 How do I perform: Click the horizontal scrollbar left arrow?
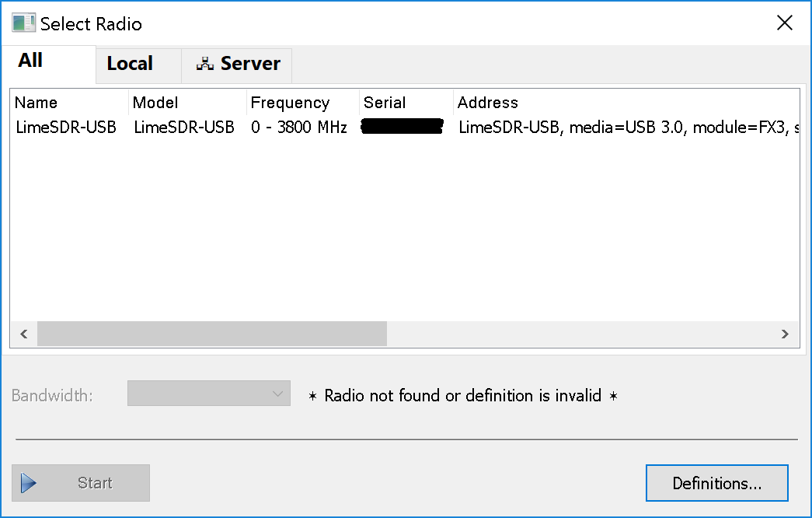pos(24,334)
